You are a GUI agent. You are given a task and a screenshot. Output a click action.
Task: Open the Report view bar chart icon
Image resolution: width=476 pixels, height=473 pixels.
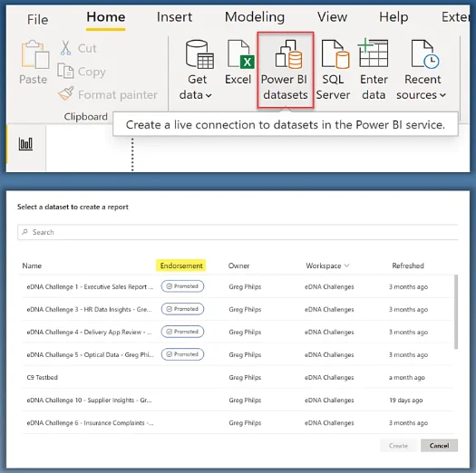point(25,143)
